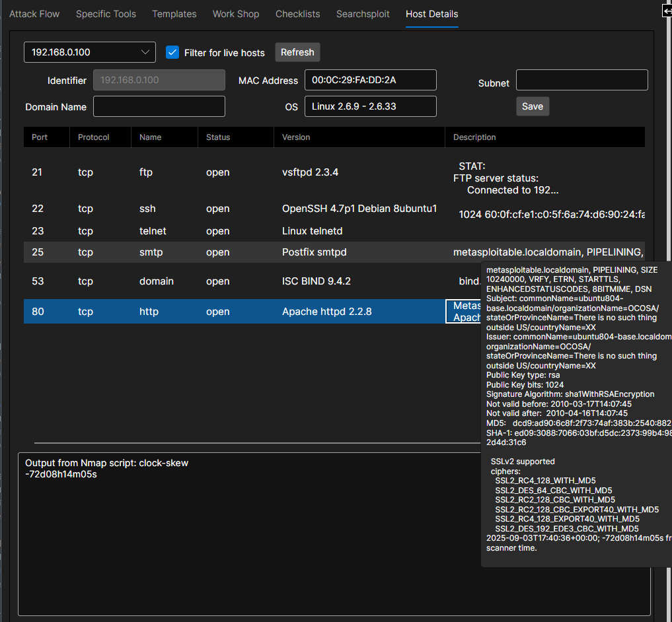
Task: Open the host IP address dropdown
Action: [x=90, y=52]
